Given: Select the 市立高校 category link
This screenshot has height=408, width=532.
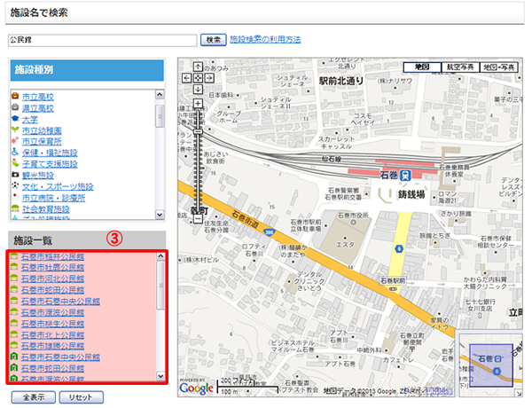Looking at the screenshot, I should point(38,97).
